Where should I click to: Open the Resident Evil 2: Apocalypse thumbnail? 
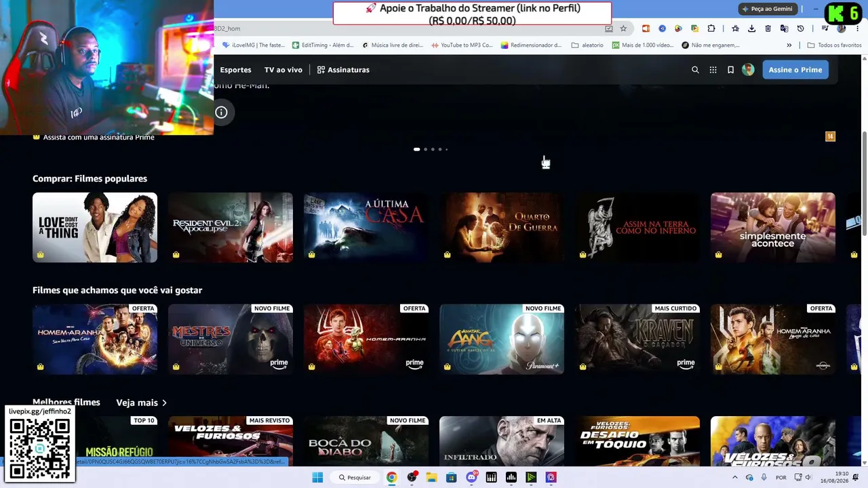[231, 228]
